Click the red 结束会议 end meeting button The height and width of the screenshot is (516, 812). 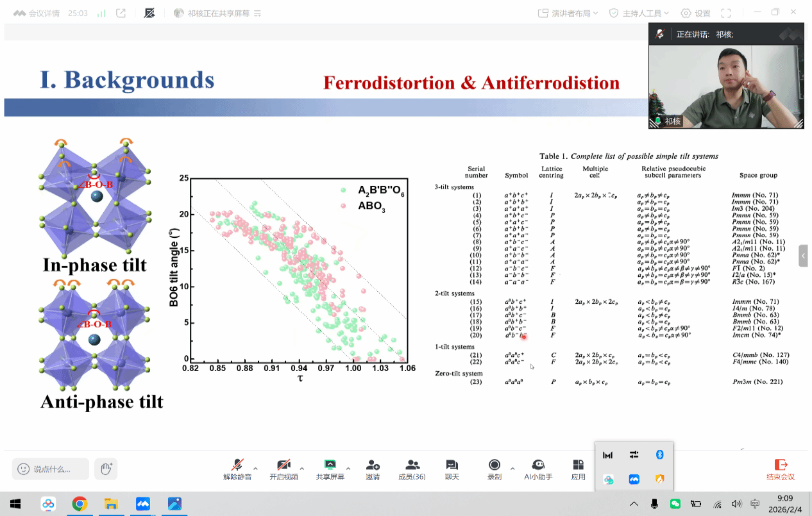point(780,469)
